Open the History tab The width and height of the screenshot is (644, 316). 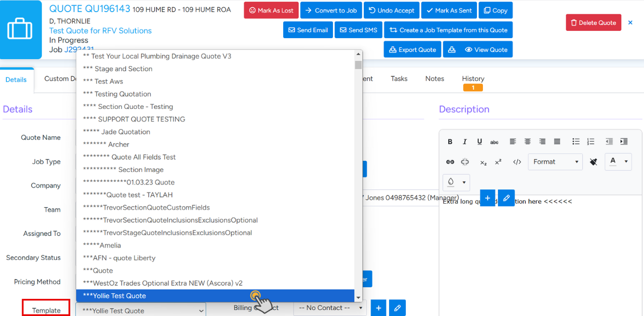click(x=473, y=79)
